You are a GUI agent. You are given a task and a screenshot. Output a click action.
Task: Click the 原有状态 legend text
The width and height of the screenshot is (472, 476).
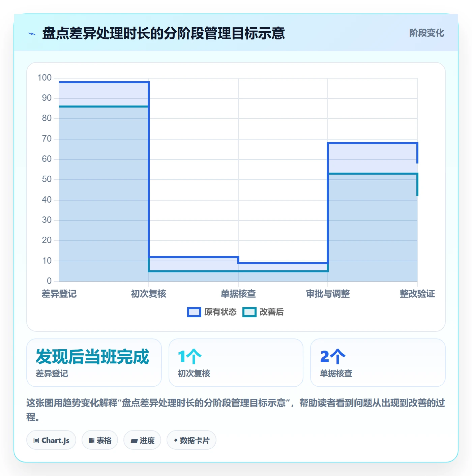coord(220,312)
